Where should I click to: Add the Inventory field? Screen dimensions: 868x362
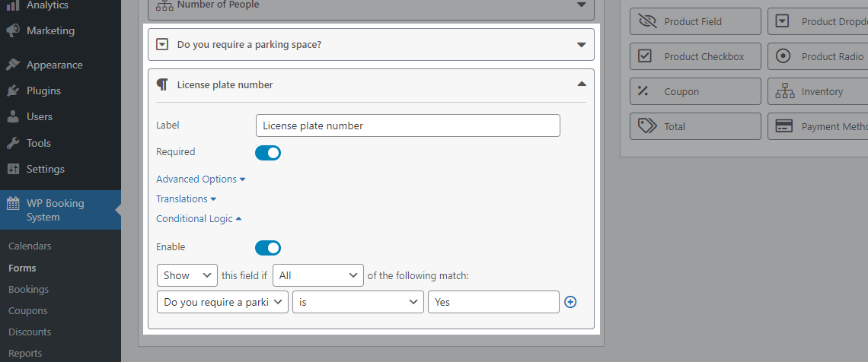point(818,91)
